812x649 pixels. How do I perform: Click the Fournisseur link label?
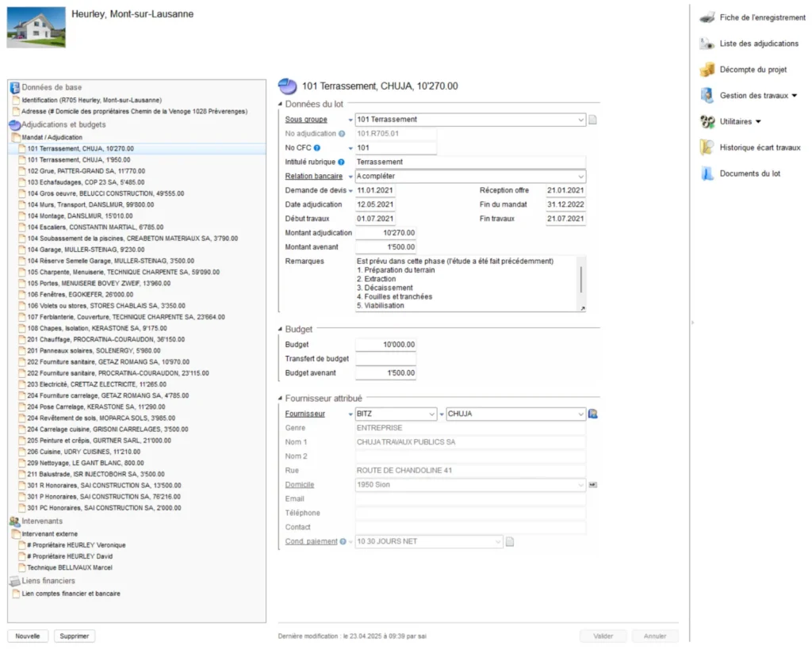pos(305,414)
